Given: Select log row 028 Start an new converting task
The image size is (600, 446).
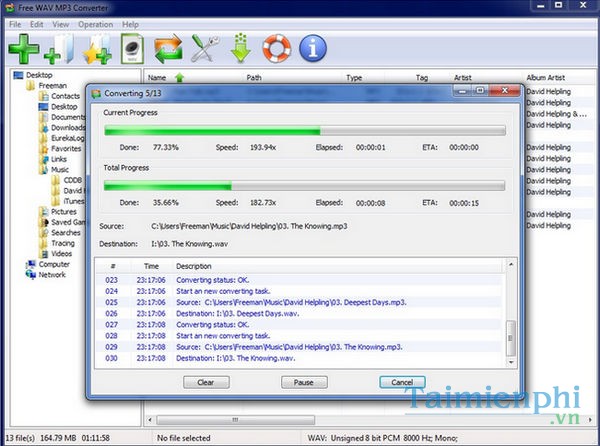Looking at the screenshot, I should click(298, 336).
